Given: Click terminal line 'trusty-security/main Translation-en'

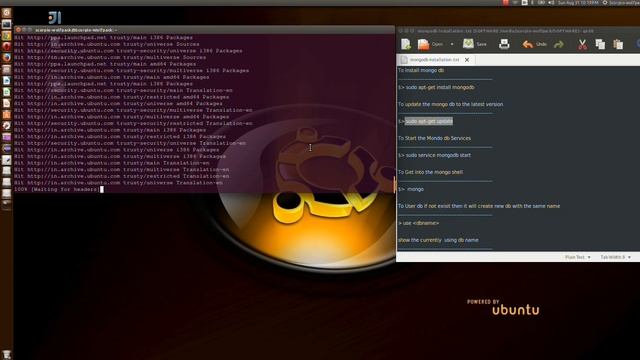Looking at the screenshot, I should (x=123, y=90).
